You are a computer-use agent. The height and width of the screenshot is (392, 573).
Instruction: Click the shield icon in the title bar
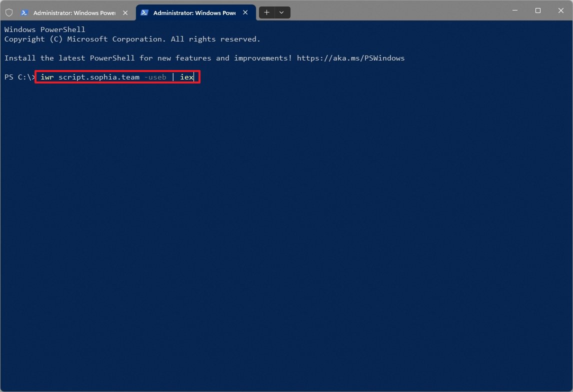[8, 12]
